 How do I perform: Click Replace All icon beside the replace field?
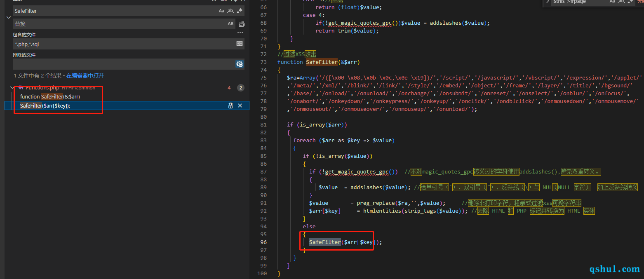pos(242,24)
